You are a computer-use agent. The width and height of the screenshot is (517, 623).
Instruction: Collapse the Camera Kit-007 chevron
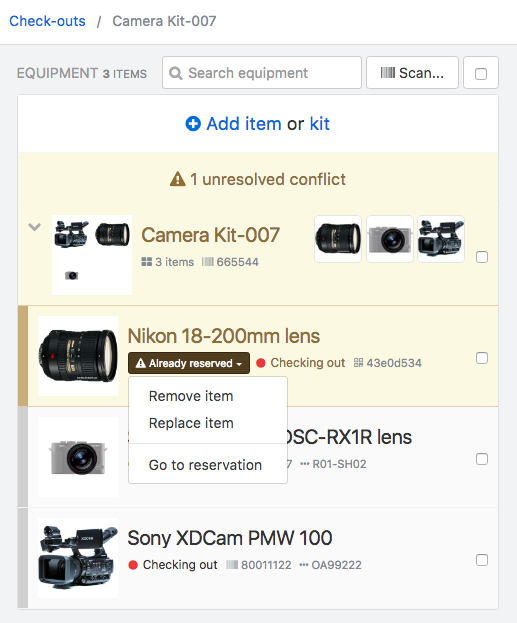point(35,227)
